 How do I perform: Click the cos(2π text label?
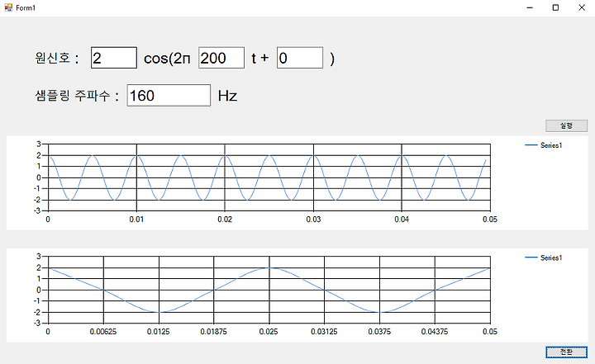(167, 59)
